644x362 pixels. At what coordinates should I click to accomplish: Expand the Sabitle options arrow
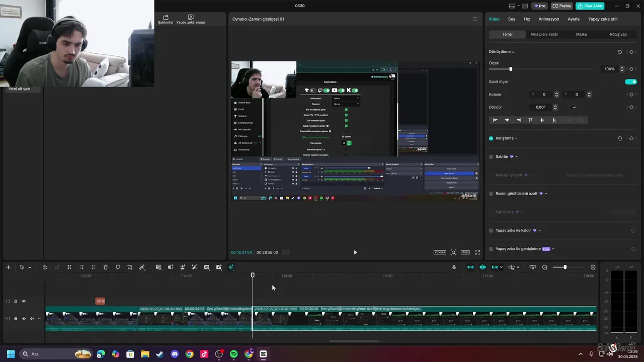pyautogui.click(x=517, y=157)
